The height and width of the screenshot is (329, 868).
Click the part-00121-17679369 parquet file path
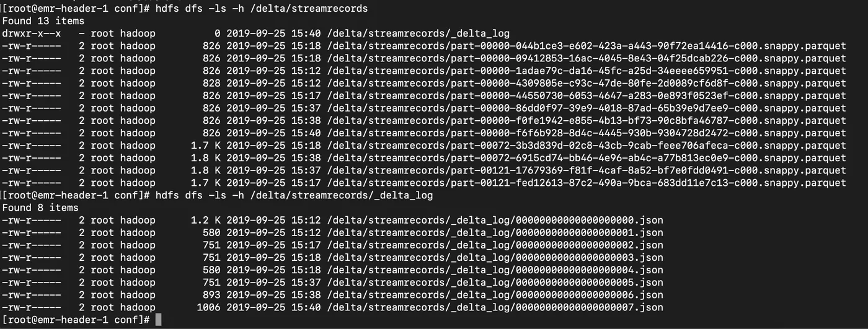(587, 170)
